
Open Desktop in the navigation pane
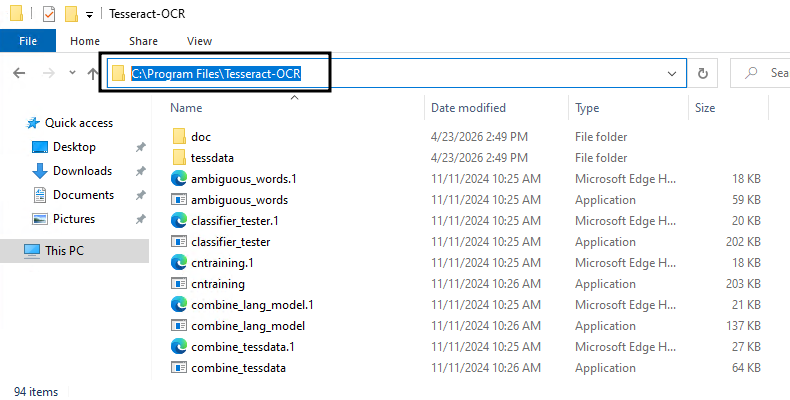(x=74, y=147)
